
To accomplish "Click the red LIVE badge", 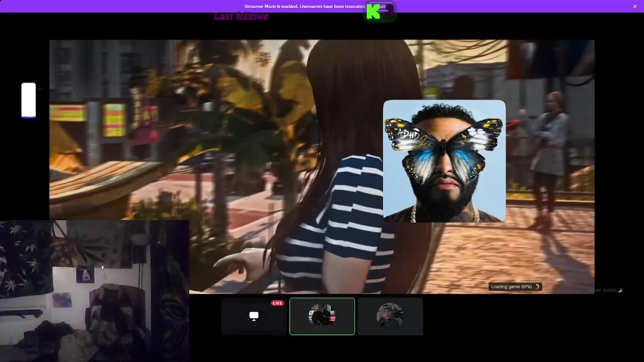I will pos(278,303).
